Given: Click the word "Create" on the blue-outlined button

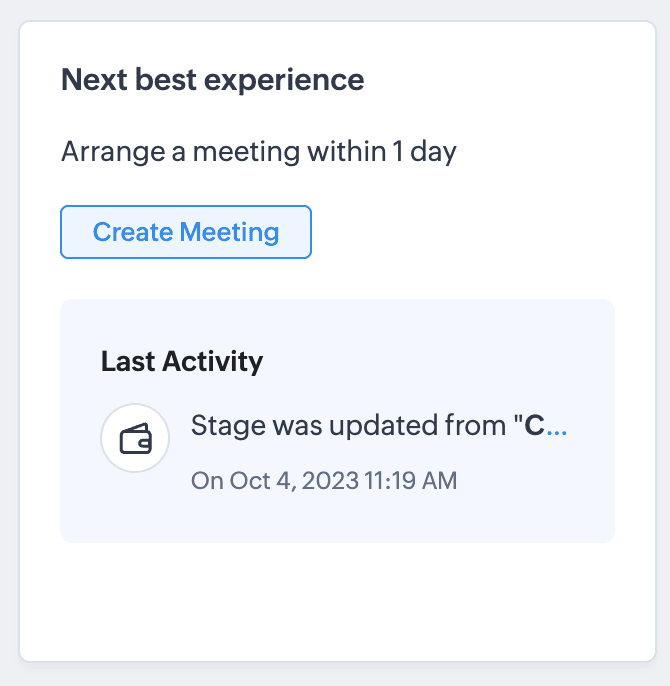Looking at the screenshot, I should click(x=133, y=232).
